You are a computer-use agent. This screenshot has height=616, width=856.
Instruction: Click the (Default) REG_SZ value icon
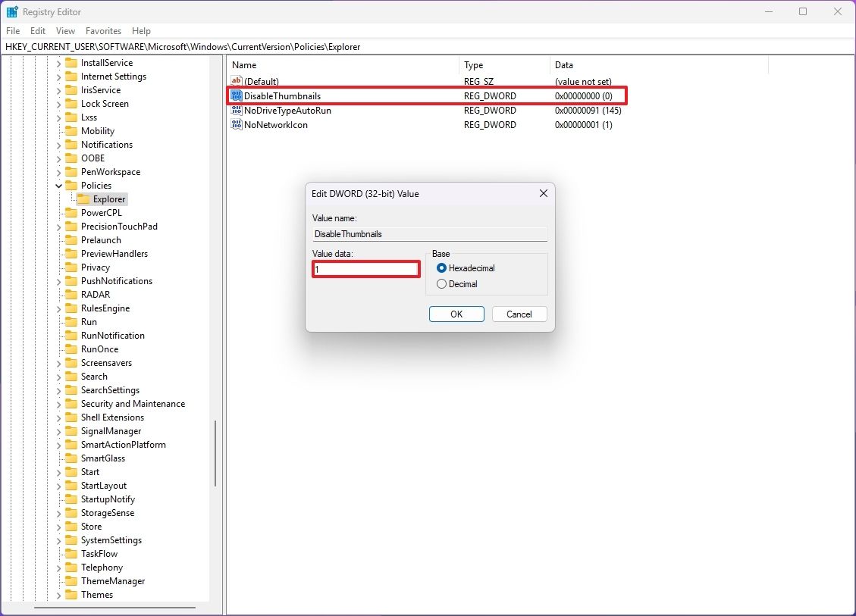236,81
